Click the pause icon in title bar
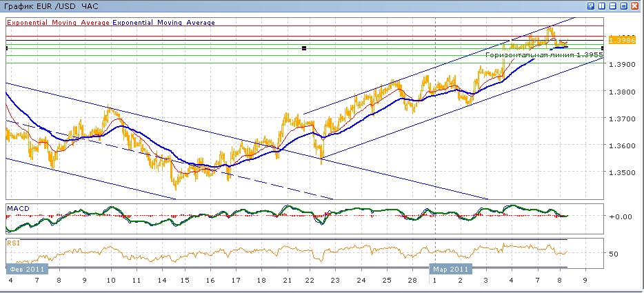The image size is (644, 293). (x=603, y=6)
